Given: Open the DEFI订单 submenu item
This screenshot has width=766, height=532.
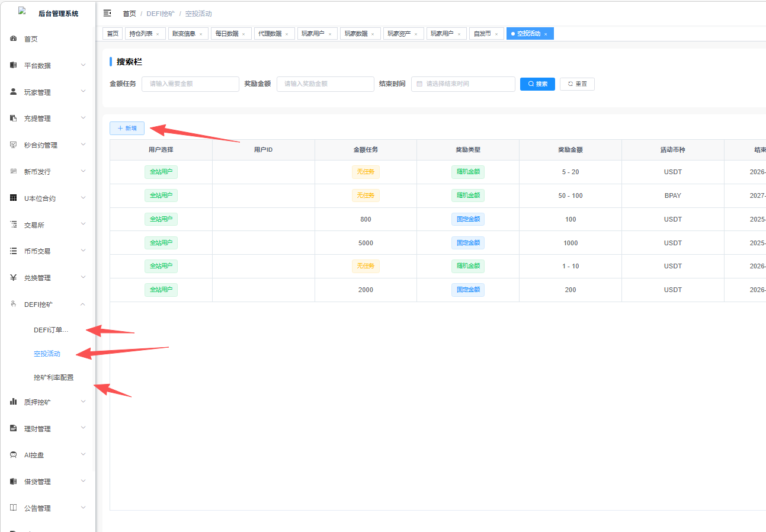Looking at the screenshot, I should (51, 330).
